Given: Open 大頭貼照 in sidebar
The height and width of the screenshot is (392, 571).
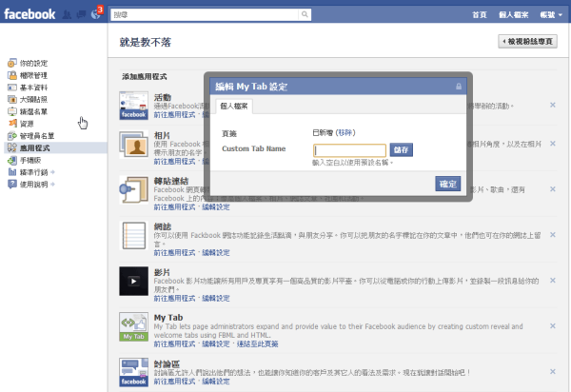Looking at the screenshot, I should point(28,99).
